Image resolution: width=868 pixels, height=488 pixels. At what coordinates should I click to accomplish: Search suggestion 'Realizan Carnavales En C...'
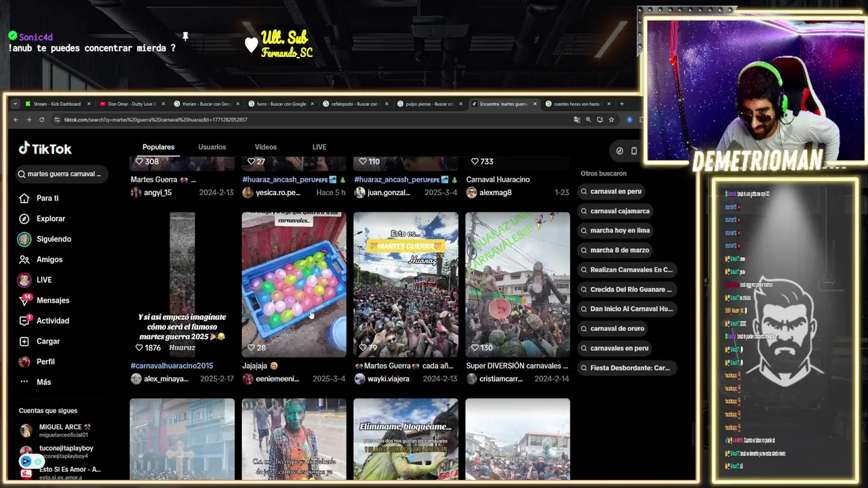(627, 270)
